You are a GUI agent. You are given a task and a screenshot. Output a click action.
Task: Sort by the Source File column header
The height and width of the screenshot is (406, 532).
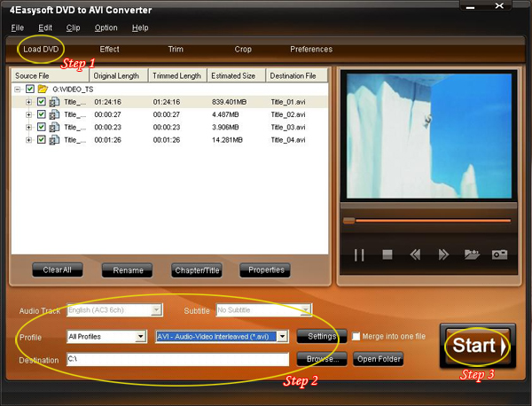pyautogui.click(x=51, y=75)
